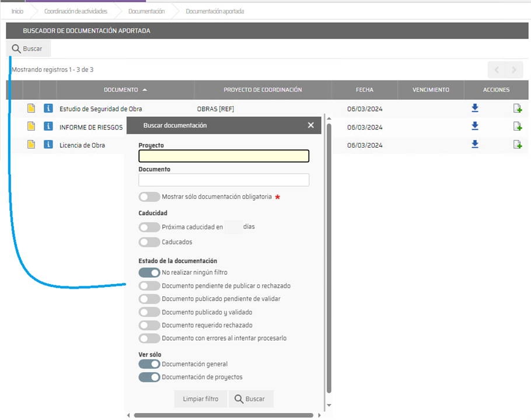The width and height of the screenshot is (531, 420).
Task: Open the info icon for Estudio de Seguridad de Obra
Action: [x=48, y=108]
